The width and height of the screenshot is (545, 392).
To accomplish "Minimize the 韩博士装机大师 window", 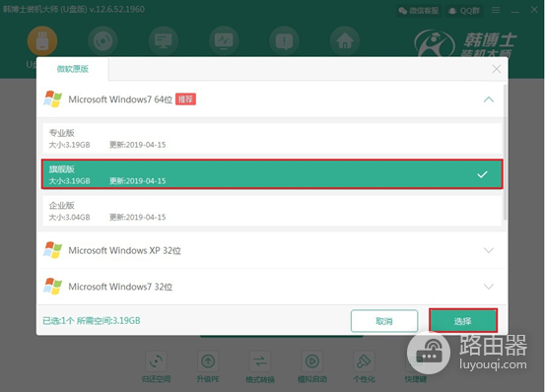I will tap(515, 11).
